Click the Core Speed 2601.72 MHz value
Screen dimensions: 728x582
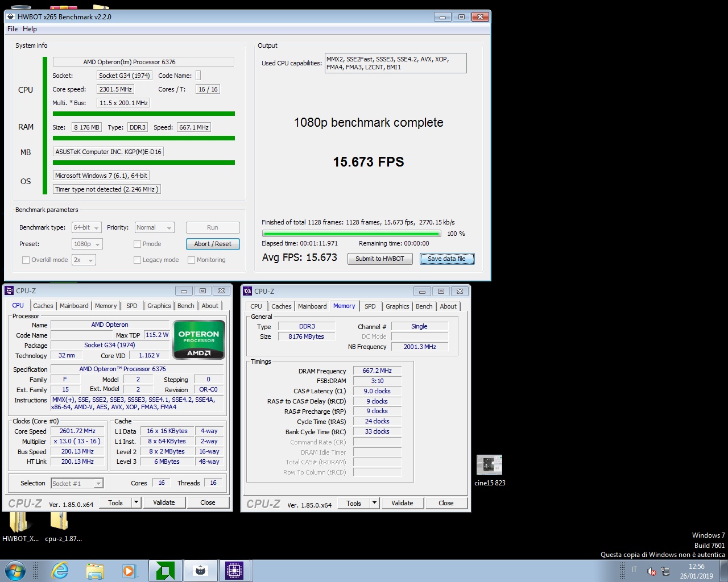click(77, 431)
